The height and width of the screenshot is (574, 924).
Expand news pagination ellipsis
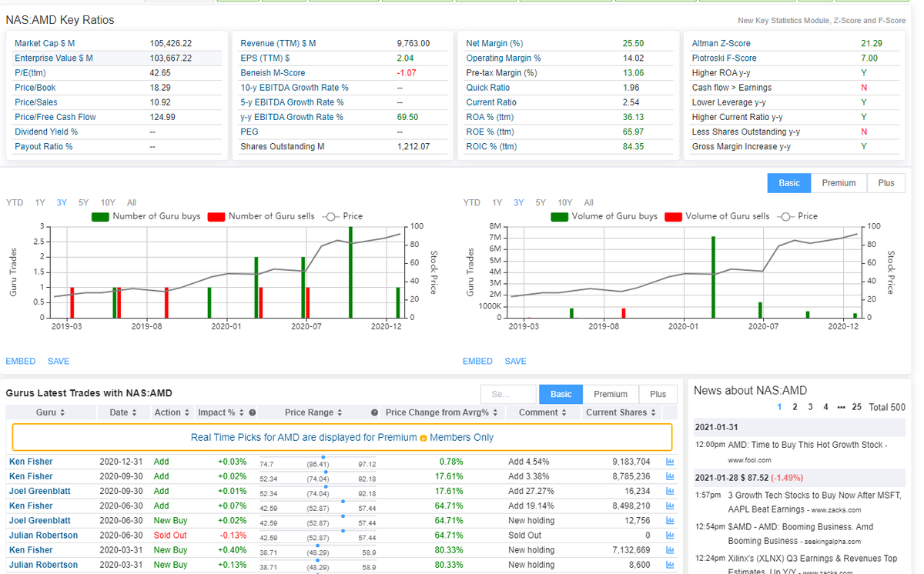[841, 407]
